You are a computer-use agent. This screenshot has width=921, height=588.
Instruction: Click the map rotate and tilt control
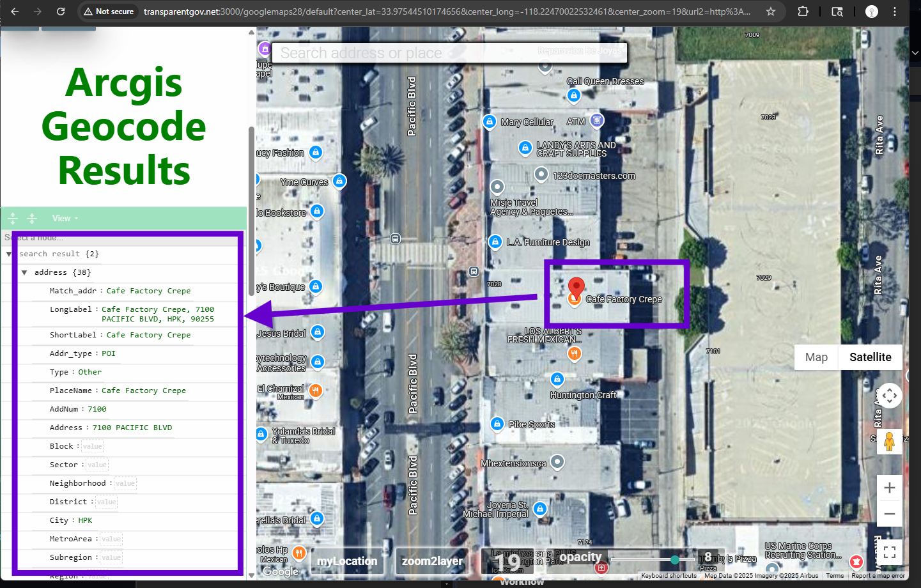pos(889,396)
